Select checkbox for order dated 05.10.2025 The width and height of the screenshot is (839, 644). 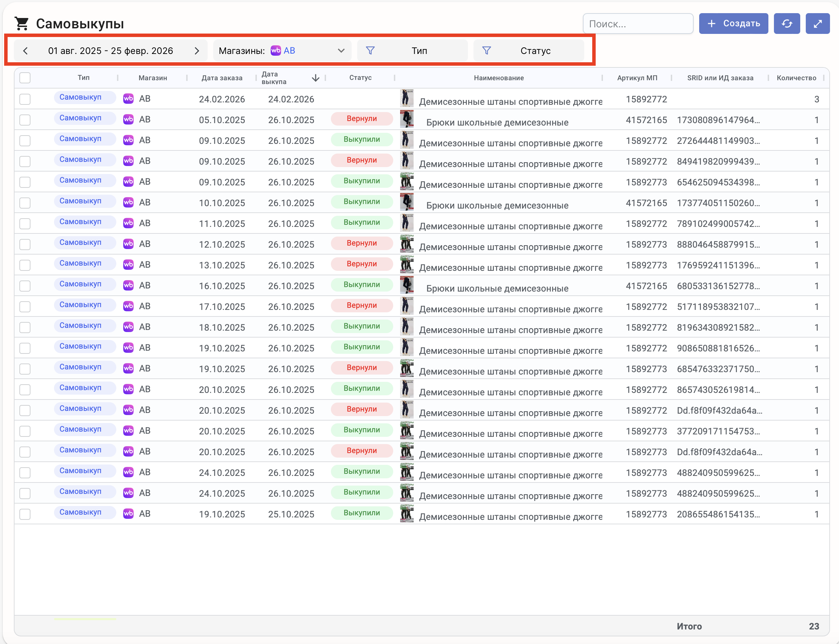click(25, 120)
